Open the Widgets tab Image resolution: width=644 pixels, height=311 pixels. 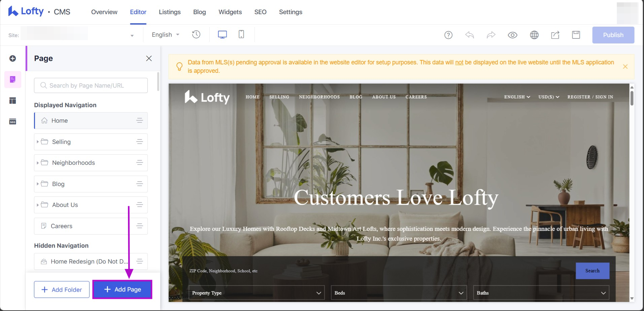(x=230, y=12)
